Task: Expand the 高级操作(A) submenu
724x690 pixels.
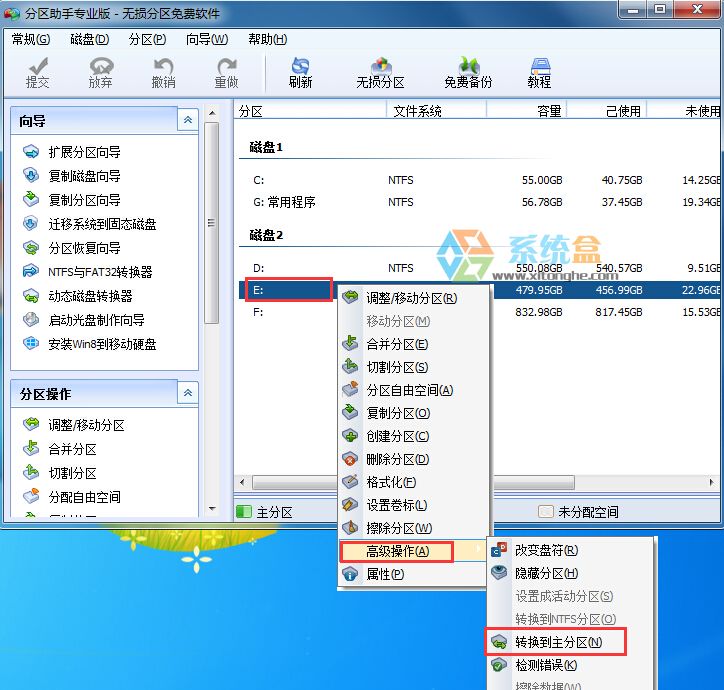Action: [x=413, y=551]
